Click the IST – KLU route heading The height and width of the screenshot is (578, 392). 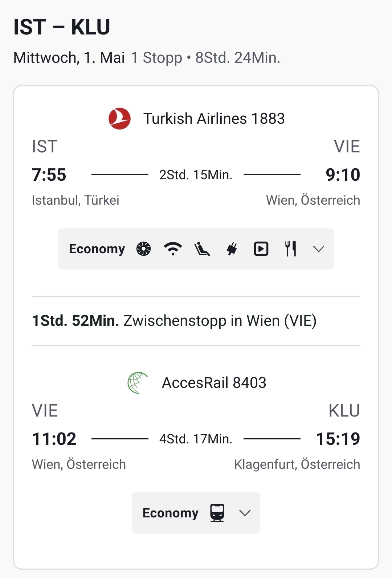click(62, 27)
